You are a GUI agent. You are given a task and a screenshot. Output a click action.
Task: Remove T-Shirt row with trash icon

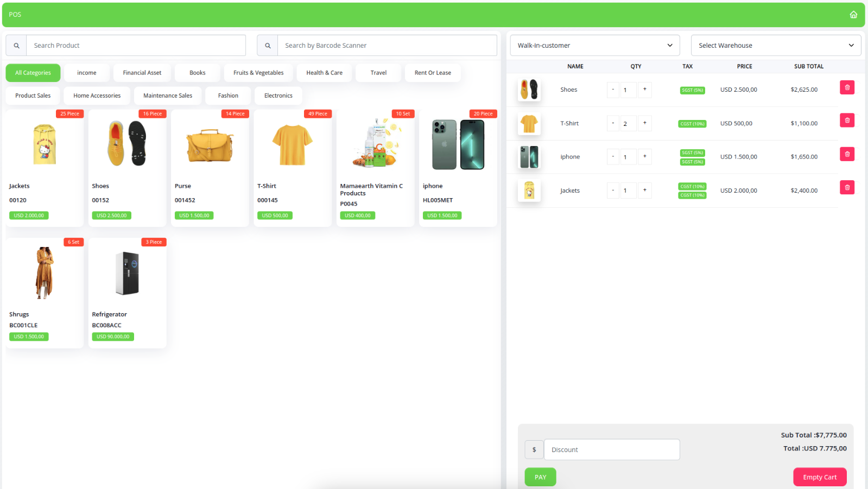tap(847, 120)
